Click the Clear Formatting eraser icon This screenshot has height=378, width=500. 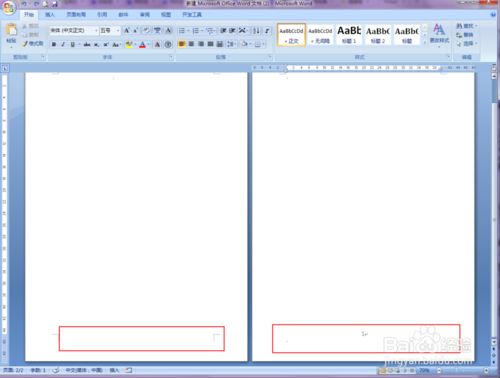coord(146,31)
